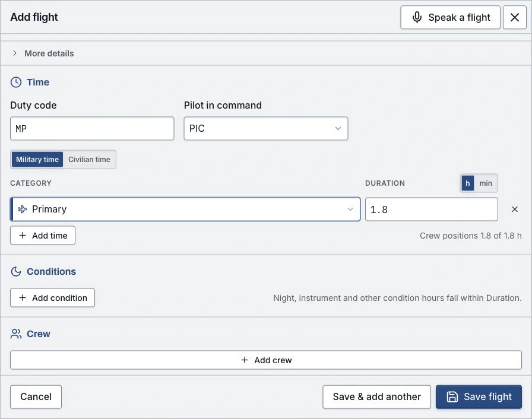Cancel adding the flight
This screenshot has width=532, height=419.
pos(36,396)
